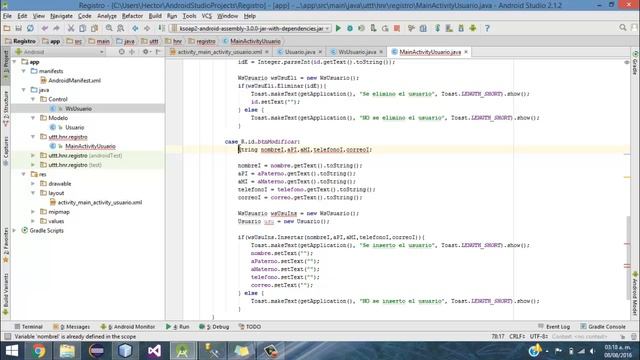The height and width of the screenshot is (360, 640).
Task: Expand the drawable folder
Action: (x=33, y=184)
